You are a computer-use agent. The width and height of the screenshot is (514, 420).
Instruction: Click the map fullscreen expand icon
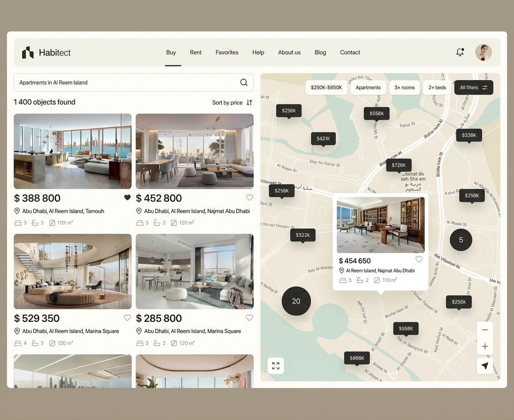[276, 366]
